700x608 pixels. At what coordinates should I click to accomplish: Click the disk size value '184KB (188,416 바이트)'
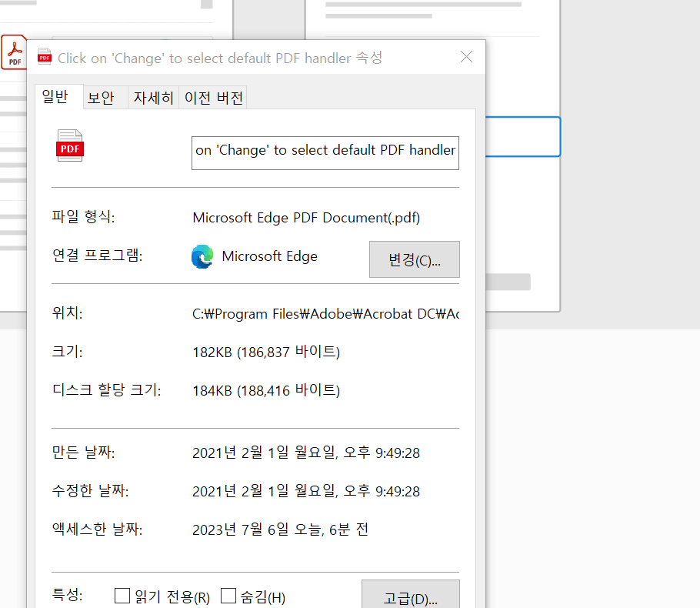click(x=266, y=390)
